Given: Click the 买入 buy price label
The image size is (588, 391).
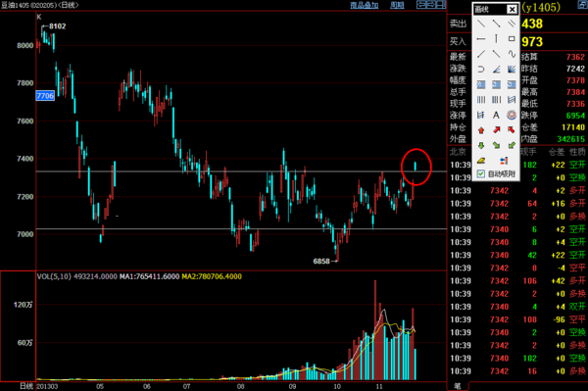Looking at the screenshot, I should (x=458, y=41).
